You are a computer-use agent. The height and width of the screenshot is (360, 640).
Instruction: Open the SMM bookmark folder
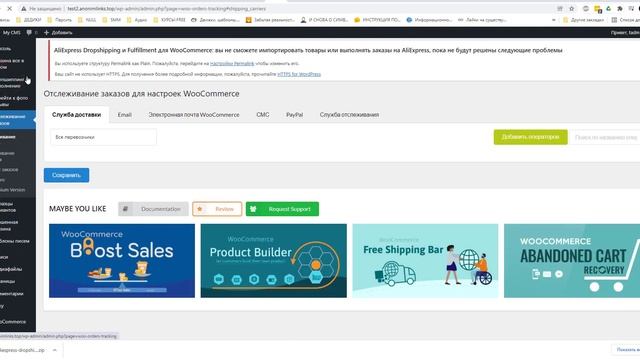112,20
